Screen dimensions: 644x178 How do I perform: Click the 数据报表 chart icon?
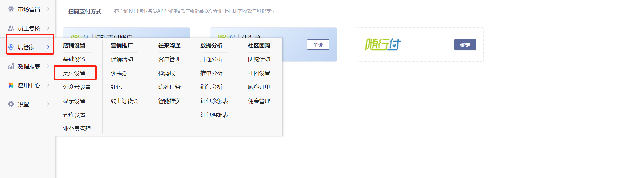[x=11, y=66]
